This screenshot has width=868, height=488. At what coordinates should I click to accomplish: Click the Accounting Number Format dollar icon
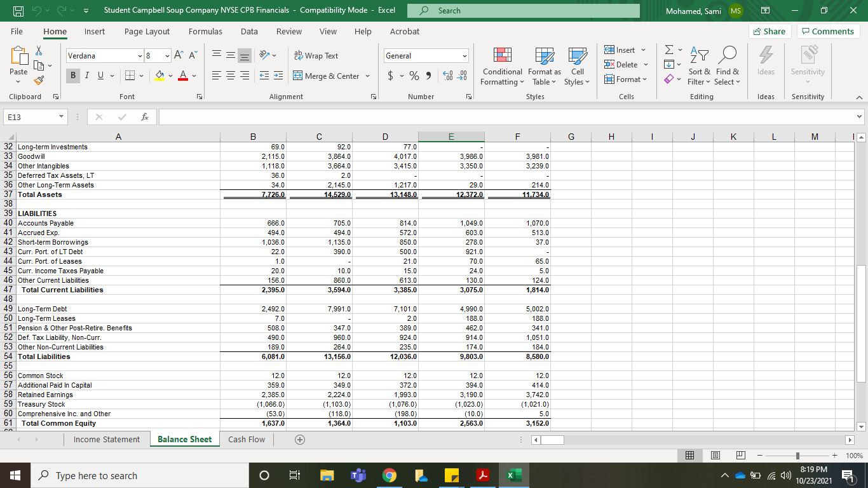[x=389, y=75]
